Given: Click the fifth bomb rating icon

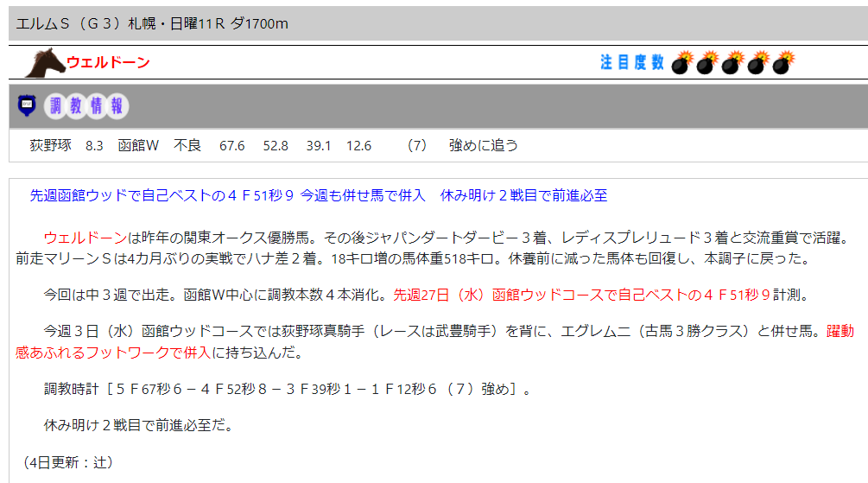Looking at the screenshot, I should tap(783, 62).
